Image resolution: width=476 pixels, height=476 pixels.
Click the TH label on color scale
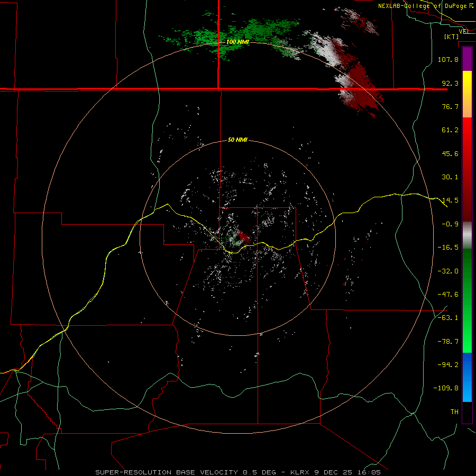point(454,411)
